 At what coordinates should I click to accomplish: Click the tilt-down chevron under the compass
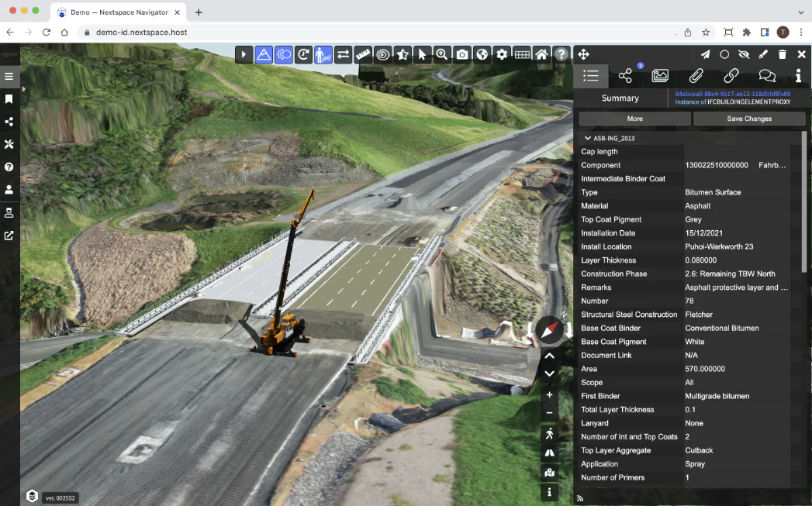coord(549,373)
